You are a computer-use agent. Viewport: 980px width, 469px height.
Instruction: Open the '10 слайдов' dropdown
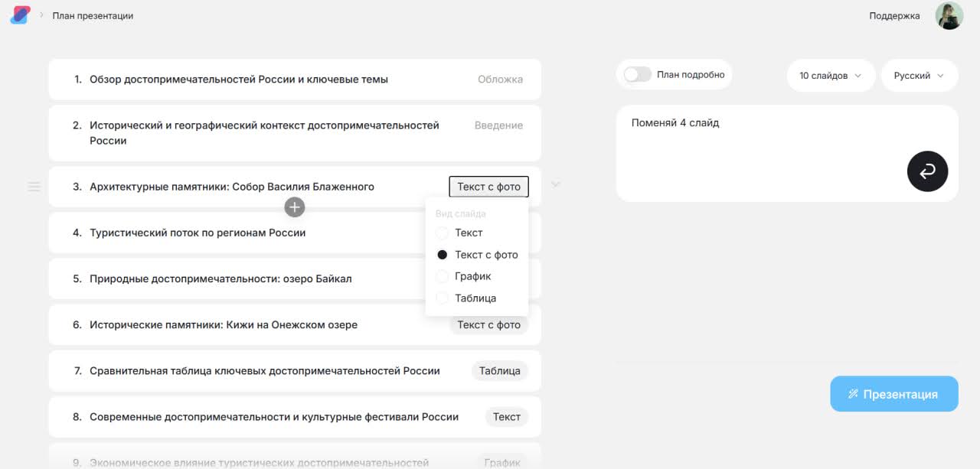click(831, 76)
